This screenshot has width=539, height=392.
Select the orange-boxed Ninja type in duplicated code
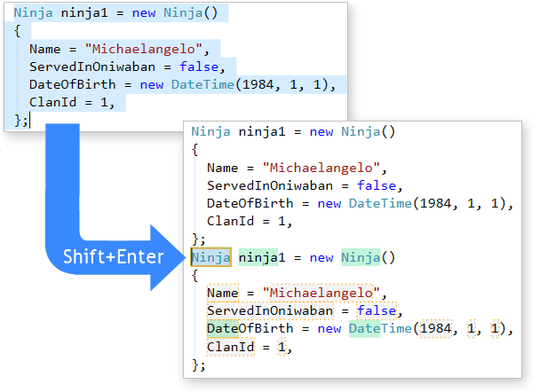[x=211, y=257]
